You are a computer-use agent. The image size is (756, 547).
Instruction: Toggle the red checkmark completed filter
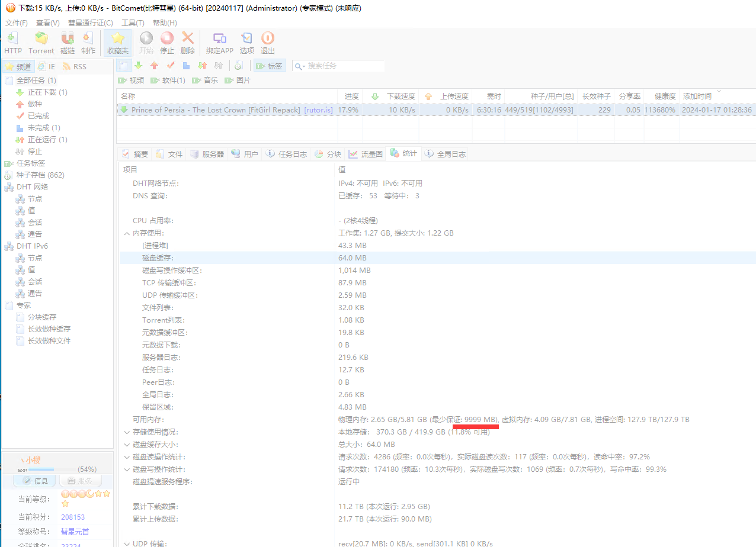tap(170, 66)
